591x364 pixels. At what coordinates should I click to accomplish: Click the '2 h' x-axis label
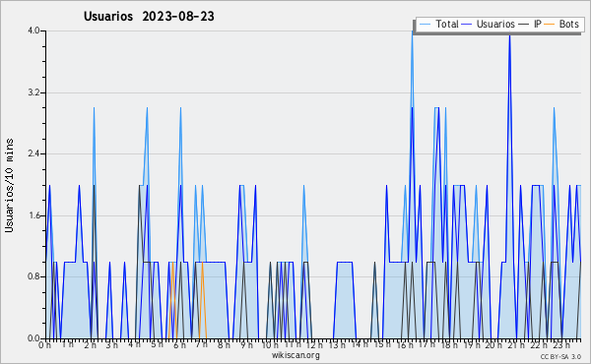point(90,345)
